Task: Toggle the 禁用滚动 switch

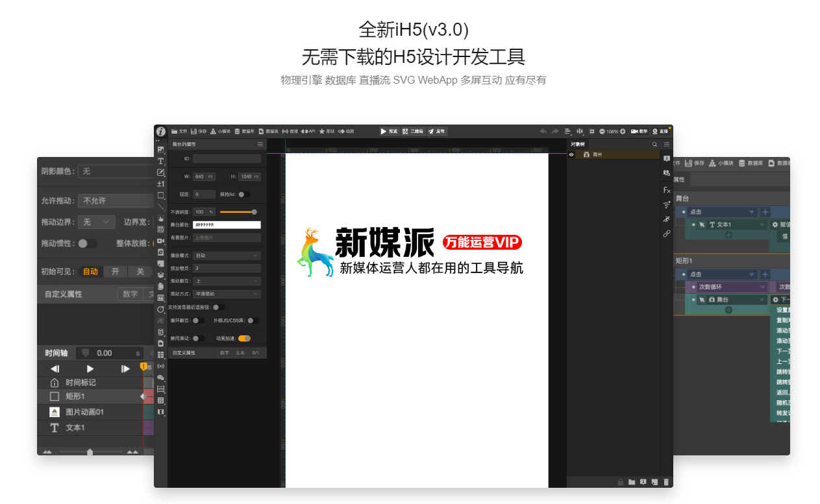Action: [199, 338]
